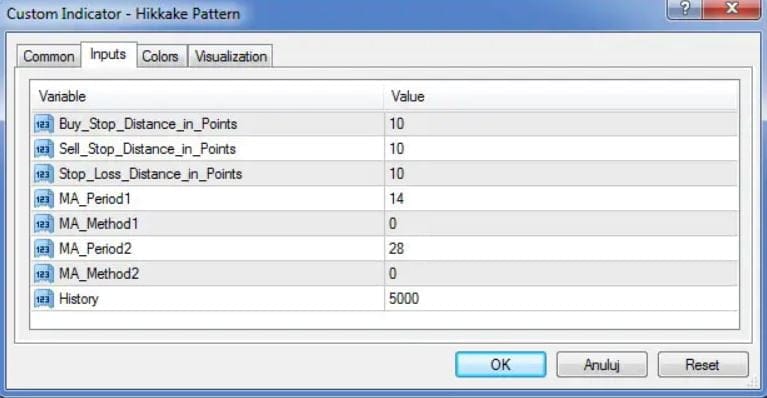Image resolution: width=767 pixels, height=398 pixels.
Task: Click the icon beside MA_Method1
Action: (x=44, y=224)
